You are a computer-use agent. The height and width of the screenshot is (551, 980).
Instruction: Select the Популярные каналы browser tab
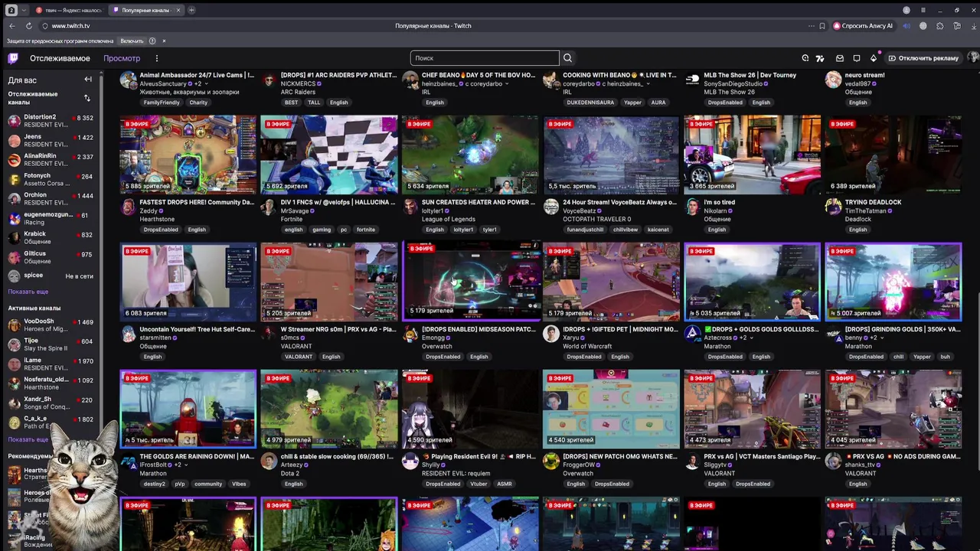(145, 10)
